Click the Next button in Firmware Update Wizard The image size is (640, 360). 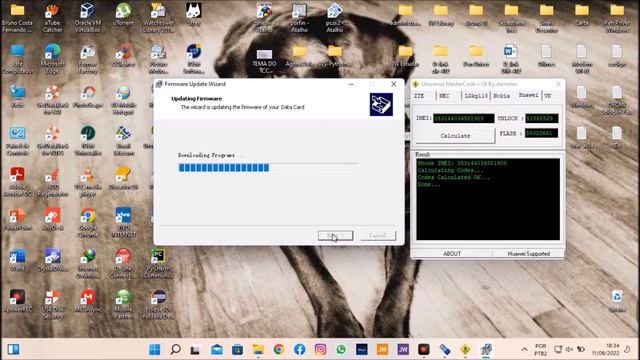pos(336,236)
